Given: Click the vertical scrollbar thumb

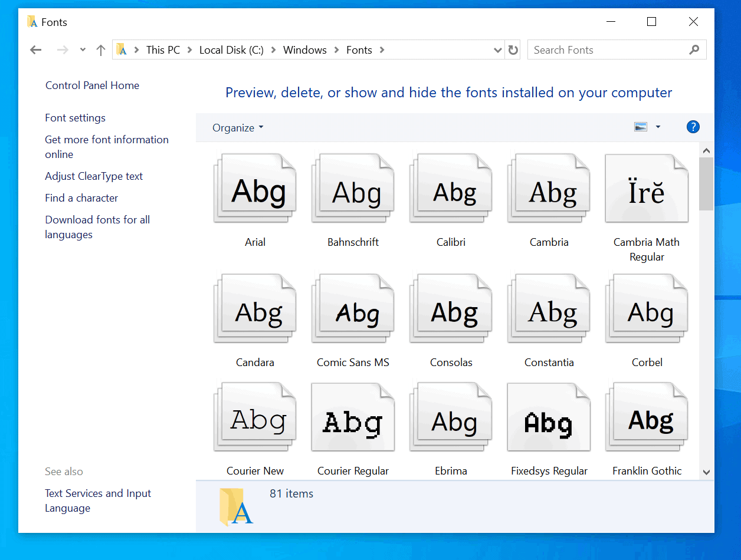Looking at the screenshot, I should [x=706, y=184].
